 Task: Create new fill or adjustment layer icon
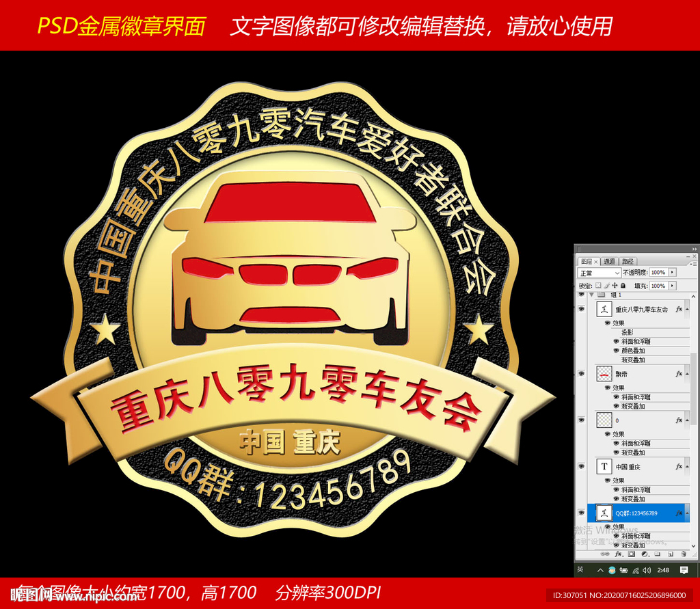click(x=645, y=554)
